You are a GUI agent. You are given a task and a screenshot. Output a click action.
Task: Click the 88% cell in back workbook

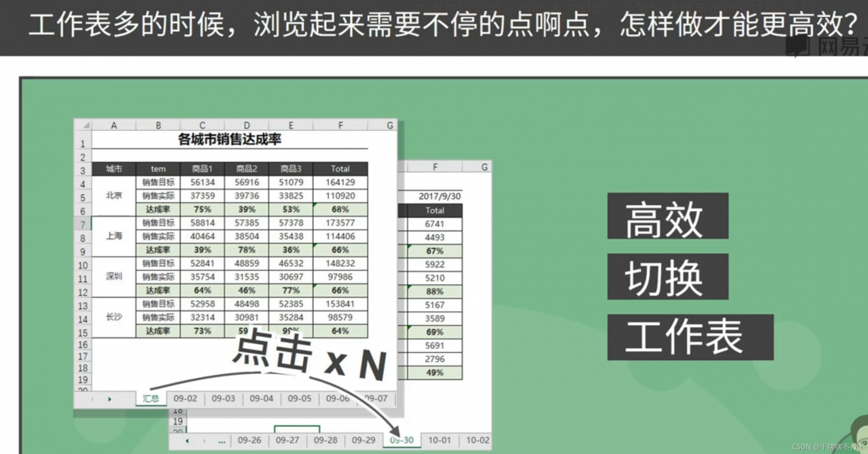[435, 292]
